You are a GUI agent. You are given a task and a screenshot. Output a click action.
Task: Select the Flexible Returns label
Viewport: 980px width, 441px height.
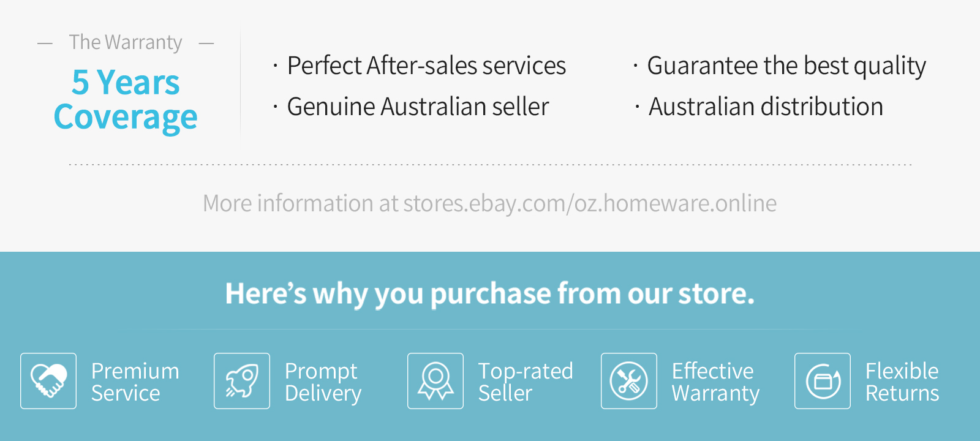(902, 382)
